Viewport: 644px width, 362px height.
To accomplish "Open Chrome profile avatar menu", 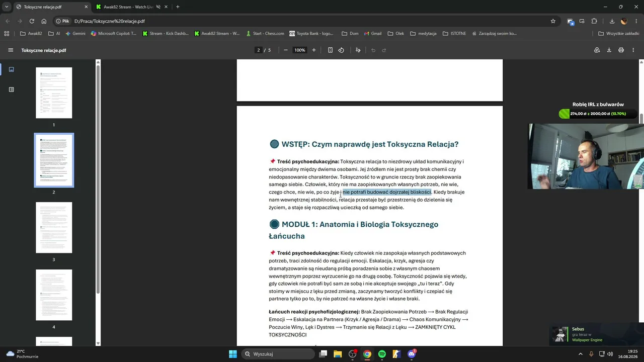I will click(x=624, y=21).
